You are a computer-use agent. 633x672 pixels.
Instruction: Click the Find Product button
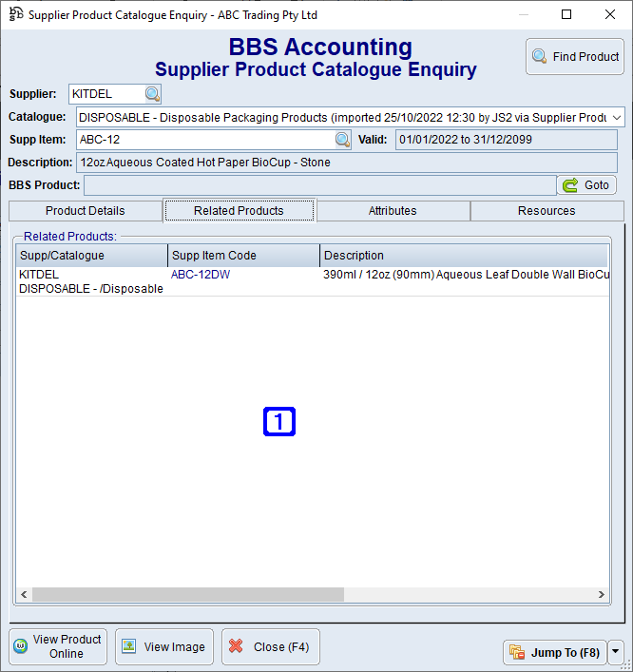(575, 57)
